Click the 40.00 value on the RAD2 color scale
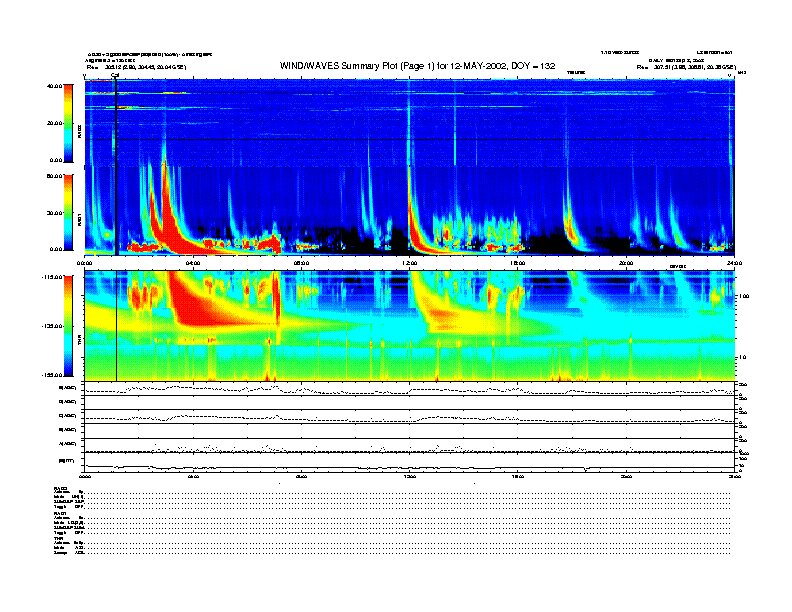 pyautogui.click(x=54, y=86)
